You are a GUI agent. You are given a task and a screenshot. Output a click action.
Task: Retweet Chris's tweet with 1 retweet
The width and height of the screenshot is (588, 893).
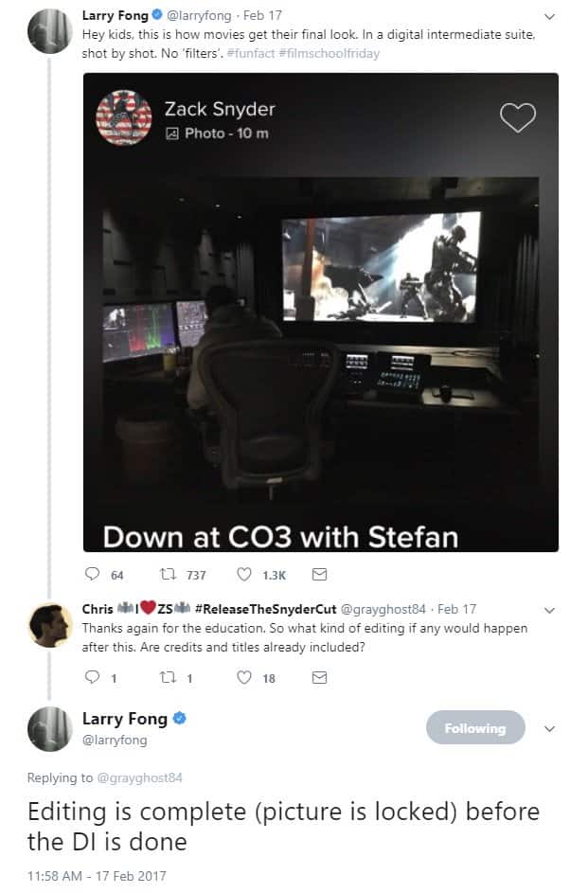(168, 677)
